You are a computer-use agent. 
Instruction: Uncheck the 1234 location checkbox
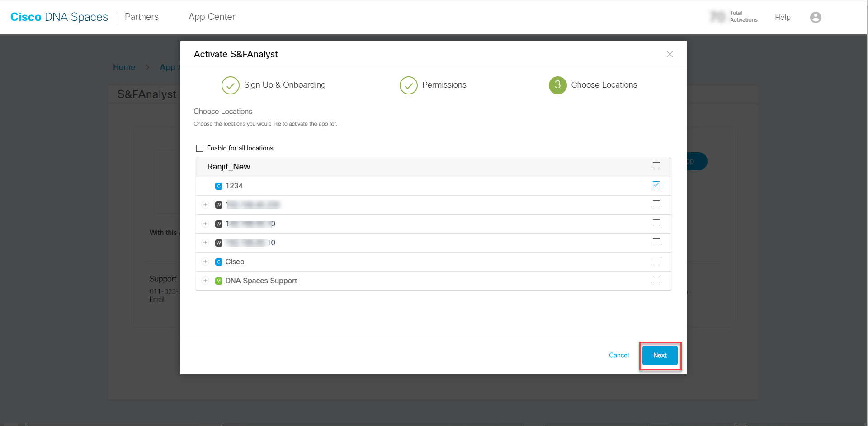(x=656, y=185)
